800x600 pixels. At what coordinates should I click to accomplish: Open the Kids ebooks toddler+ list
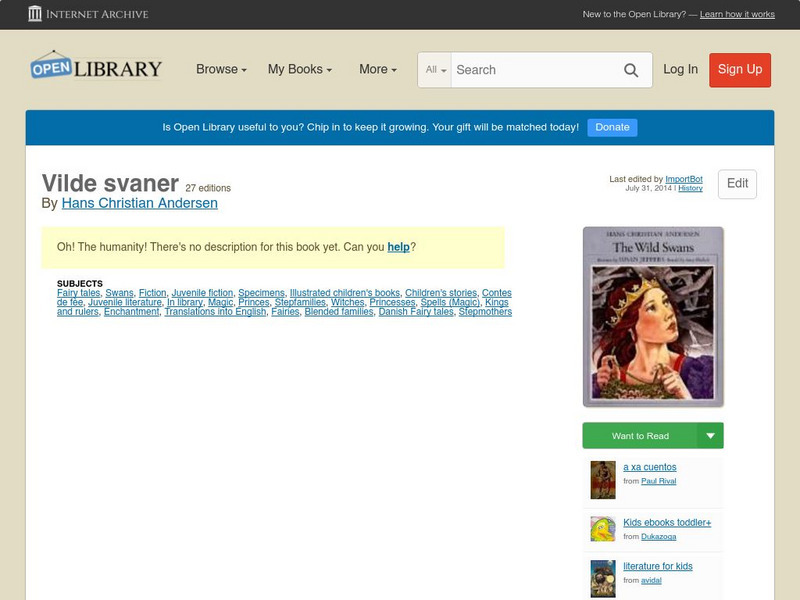tap(667, 522)
